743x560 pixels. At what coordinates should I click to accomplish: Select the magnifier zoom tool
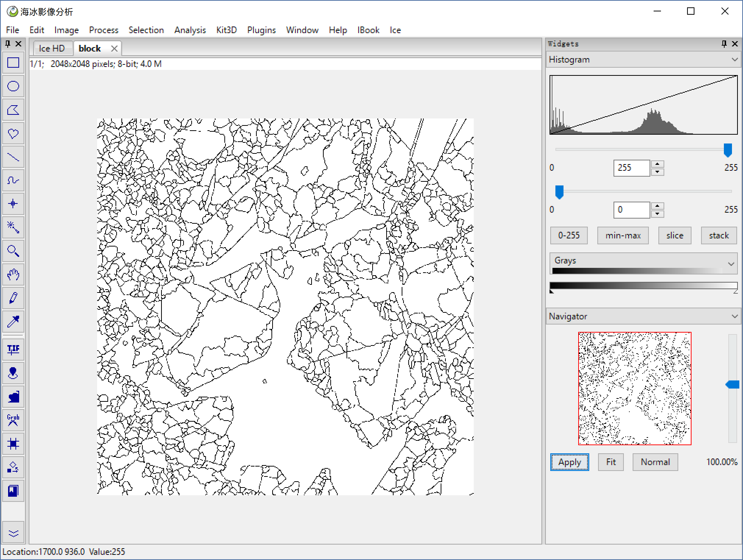pos(13,251)
